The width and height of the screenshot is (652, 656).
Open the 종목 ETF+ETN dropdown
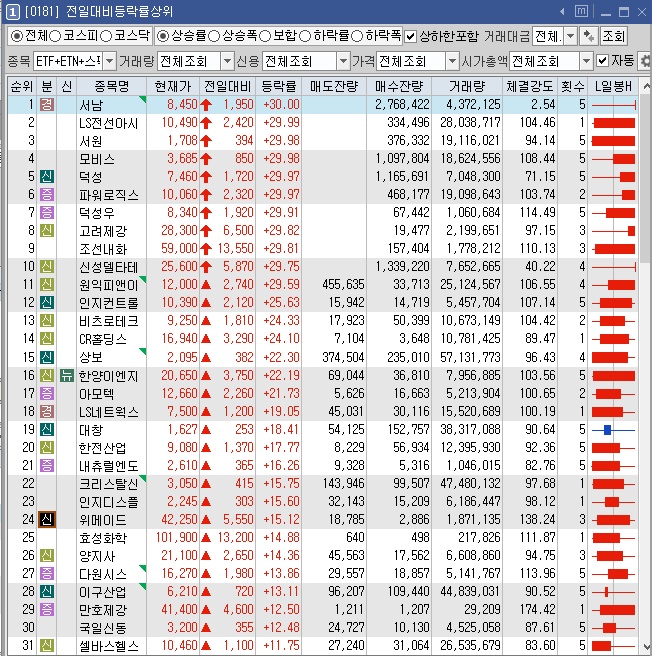point(110,62)
